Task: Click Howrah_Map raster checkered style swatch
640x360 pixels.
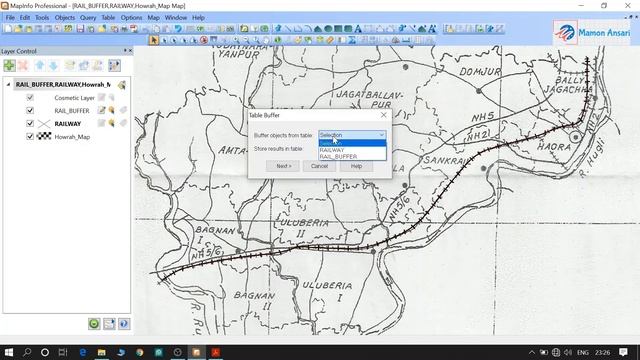Action: pyautogui.click(x=44, y=136)
